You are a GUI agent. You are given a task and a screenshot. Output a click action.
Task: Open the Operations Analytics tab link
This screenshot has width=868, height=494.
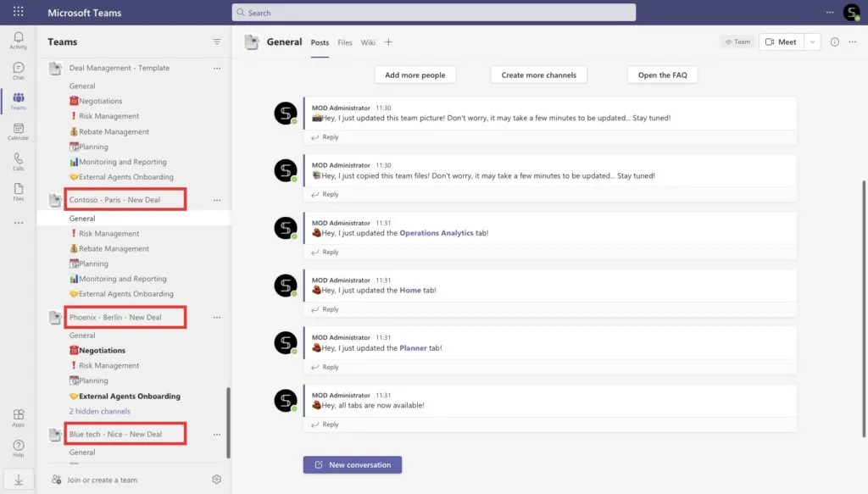point(437,233)
